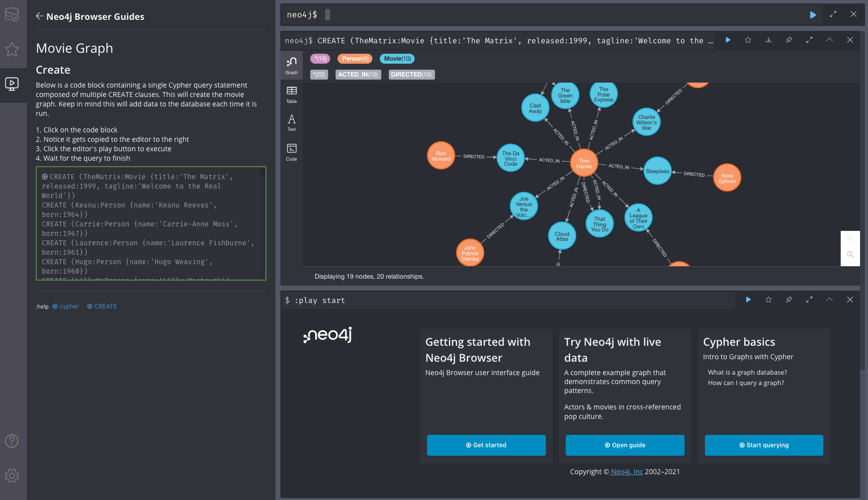Pin the :play start frame
Screen dimensions: 868x500
pos(789,300)
